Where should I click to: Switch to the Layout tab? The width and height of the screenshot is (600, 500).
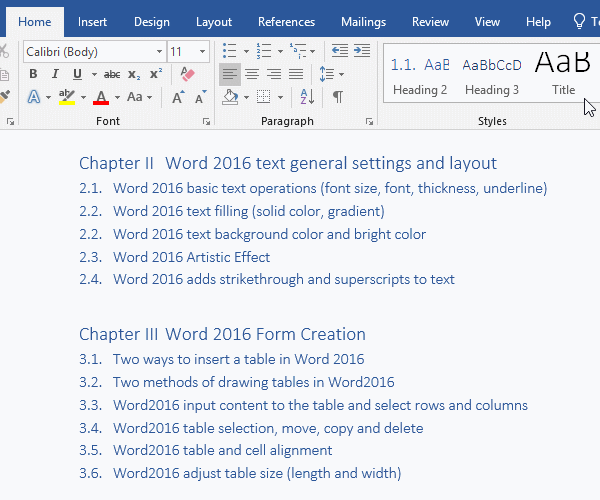214,22
